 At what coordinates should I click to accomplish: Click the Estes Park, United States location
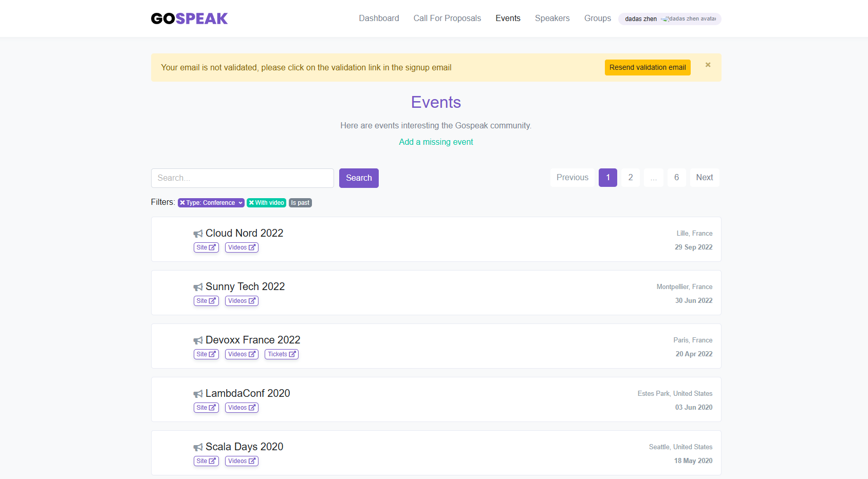(x=675, y=394)
